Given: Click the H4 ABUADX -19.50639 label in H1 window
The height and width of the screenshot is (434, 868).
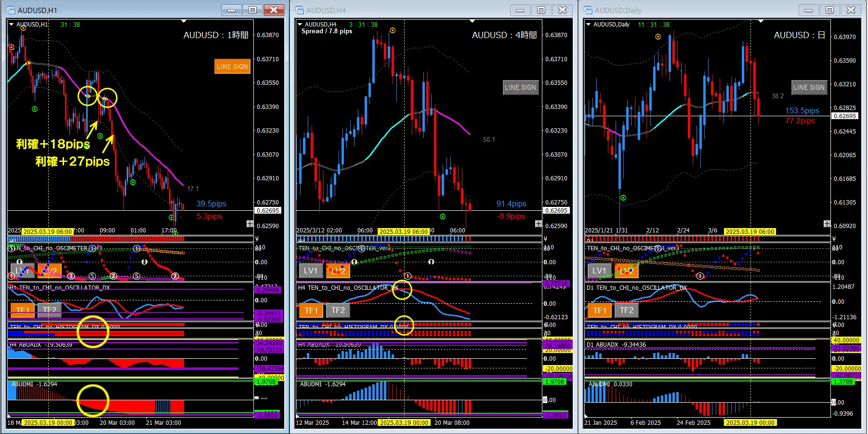Looking at the screenshot, I should 40,345.
